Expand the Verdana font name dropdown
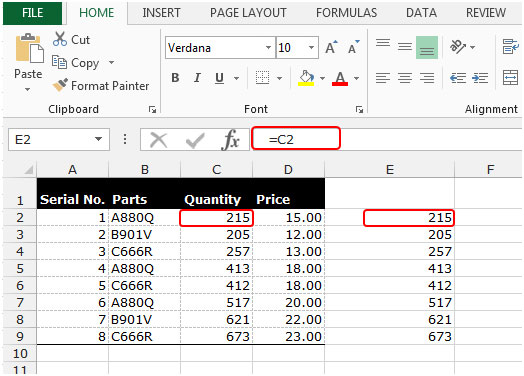Screen dimensions: 524x376 [268, 47]
